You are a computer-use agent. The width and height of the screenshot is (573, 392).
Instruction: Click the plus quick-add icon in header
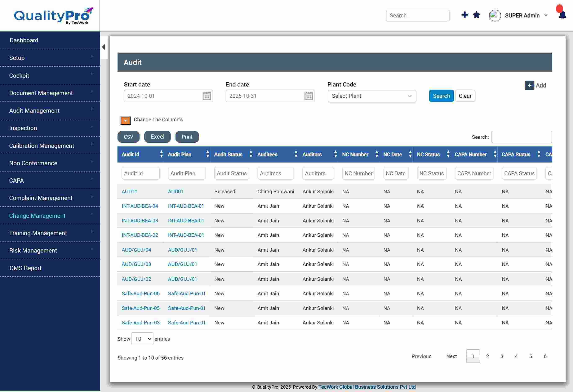(465, 15)
